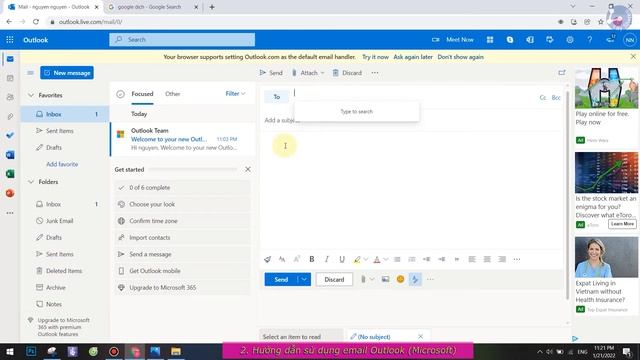Switch to the Focused tab
Viewport: 640px width, 360px height.
pyautogui.click(x=142, y=94)
